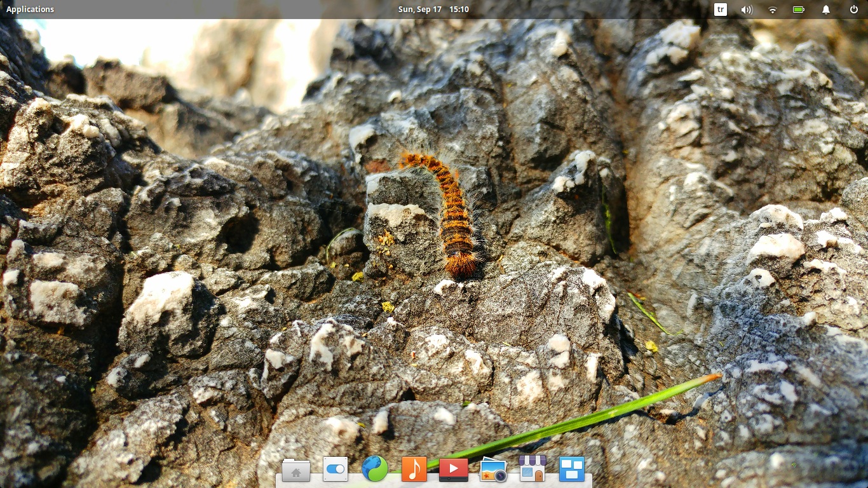Image resolution: width=868 pixels, height=488 pixels.
Task: Open the session power menu
Action: (x=854, y=10)
